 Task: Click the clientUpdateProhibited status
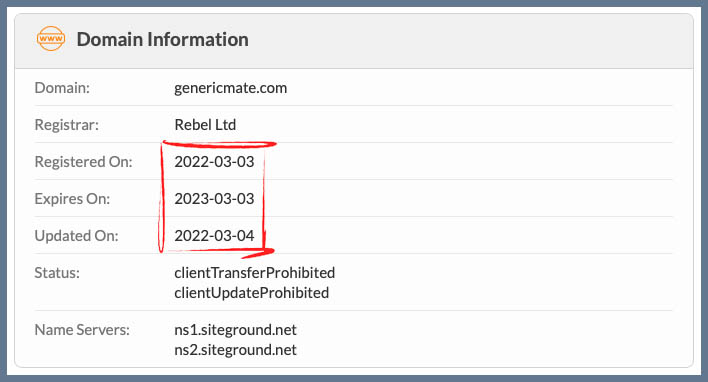pyautogui.click(x=252, y=293)
